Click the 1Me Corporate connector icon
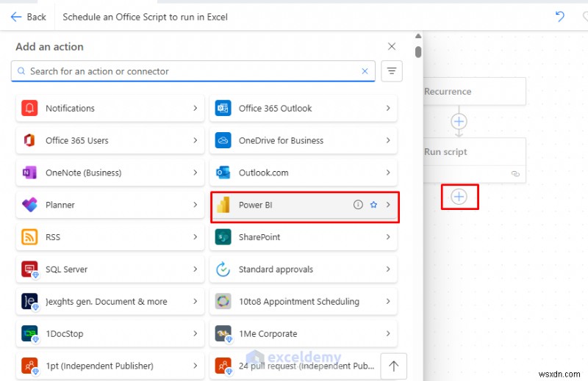The height and width of the screenshot is (381, 588). [223, 334]
